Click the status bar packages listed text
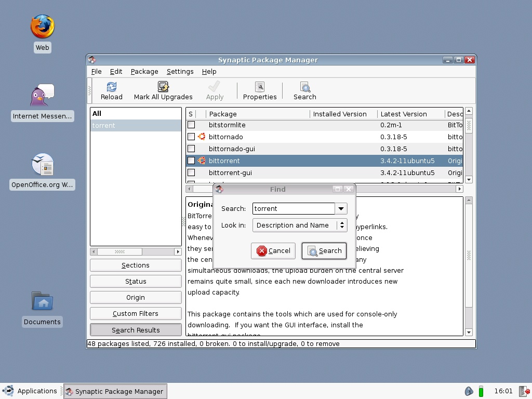The width and height of the screenshot is (532, 399). pyautogui.click(x=214, y=344)
